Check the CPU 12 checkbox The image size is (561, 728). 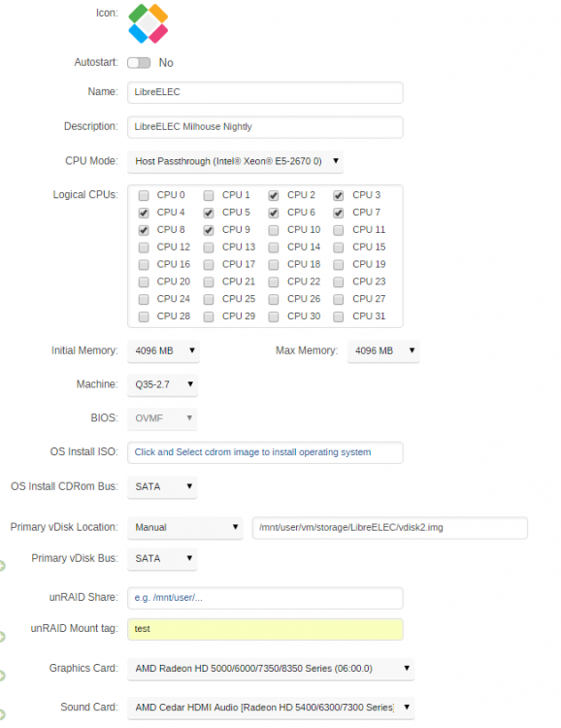click(144, 248)
